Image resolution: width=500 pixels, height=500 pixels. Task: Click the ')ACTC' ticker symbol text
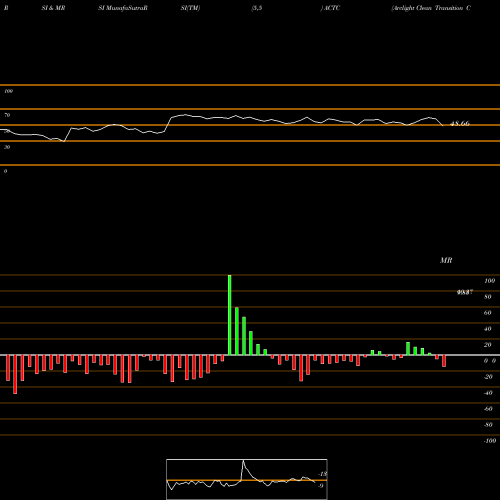tap(330, 8)
